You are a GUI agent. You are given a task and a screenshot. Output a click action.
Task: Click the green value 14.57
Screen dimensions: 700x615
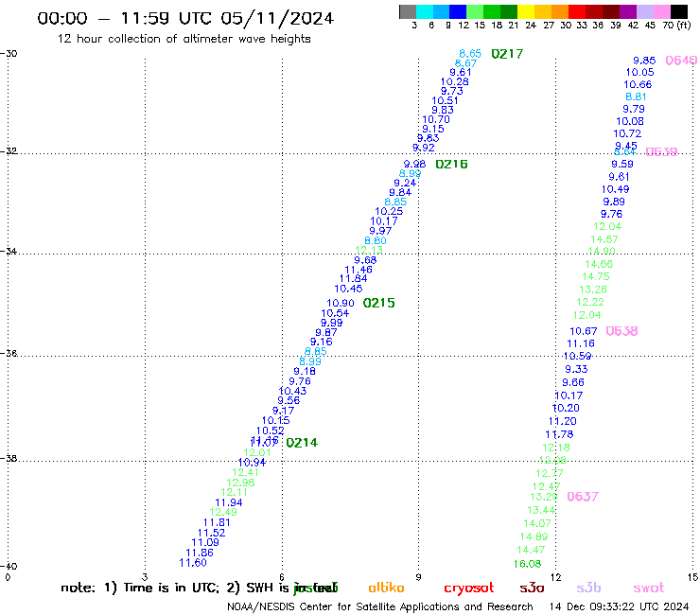(604, 239)
